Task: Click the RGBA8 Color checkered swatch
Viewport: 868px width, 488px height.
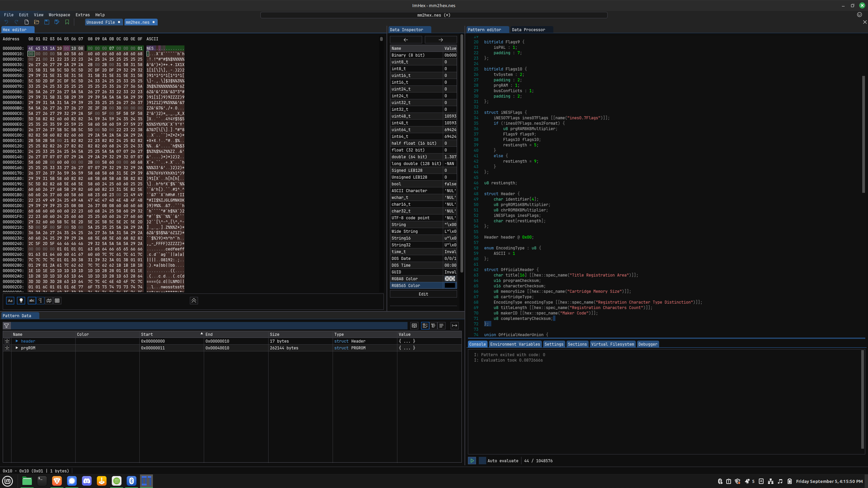Action: tap(450, 279)
